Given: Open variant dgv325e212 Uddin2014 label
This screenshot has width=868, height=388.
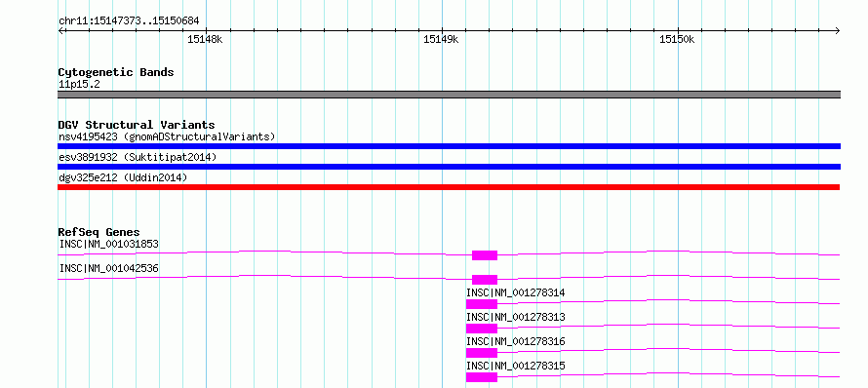Looking at the screenshot, I should click(123, 177).
